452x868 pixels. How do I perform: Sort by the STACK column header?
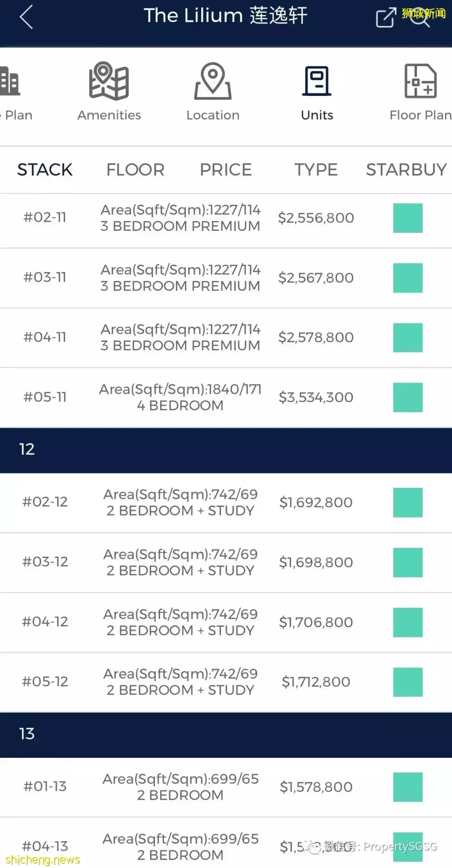[x=45, y=170]
